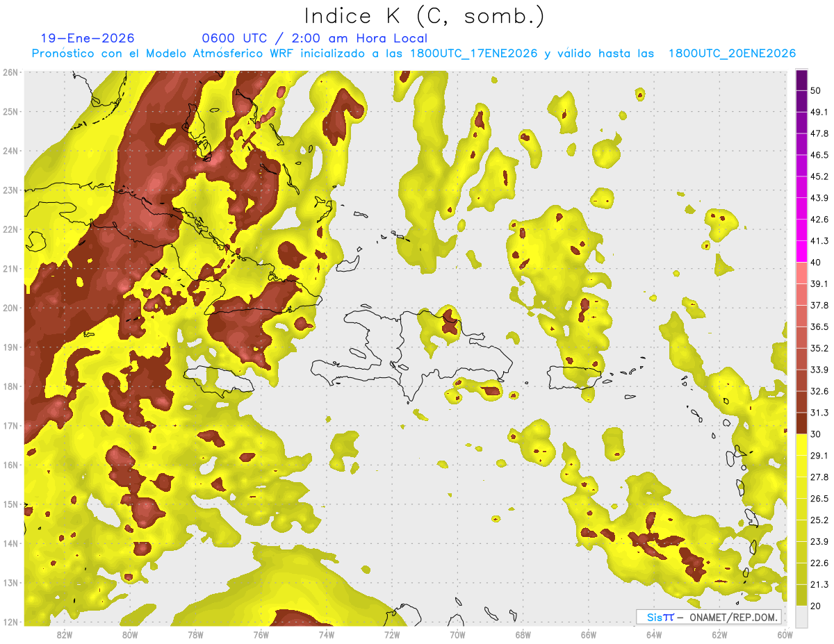
Task: Click the colorbar label "27.8"
Action: 819,477
